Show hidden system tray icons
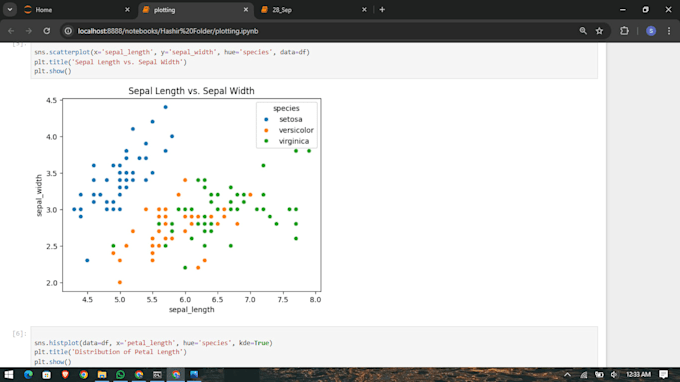This screenshot has height=382, width=680. (567, 375)
